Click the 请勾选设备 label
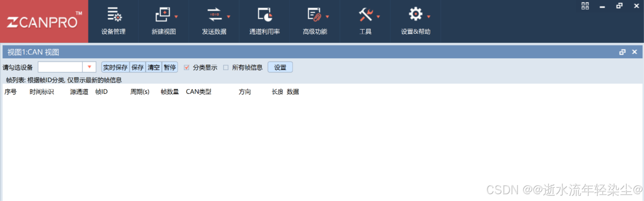Viewport: 644px width, 201px height. pyautogui.click(x=18, y=67)
